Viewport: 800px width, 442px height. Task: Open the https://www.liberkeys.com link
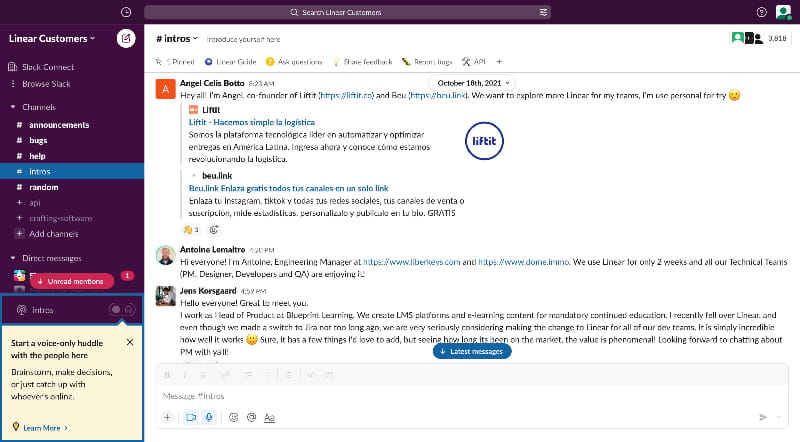coord(411,262)
